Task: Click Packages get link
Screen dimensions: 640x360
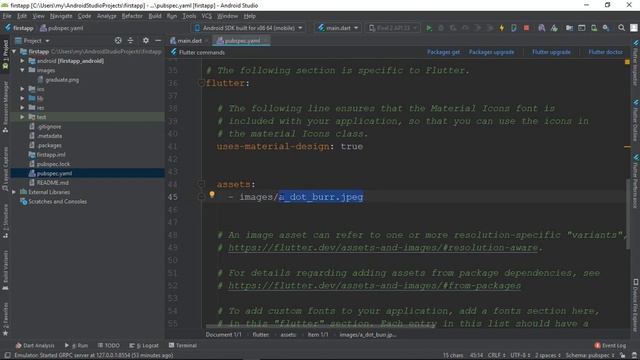Action: tap(443, 52)
